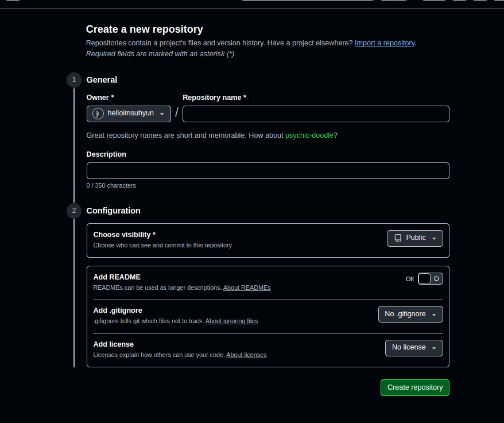This screenshot has width=504, height=423.
Task: Click the 'Add .gitignore' label
Action: click(x=118, y=311)
